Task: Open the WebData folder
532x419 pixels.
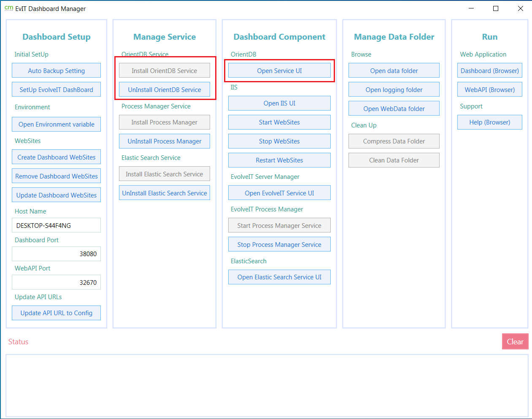Action: (x=394, y=108)
